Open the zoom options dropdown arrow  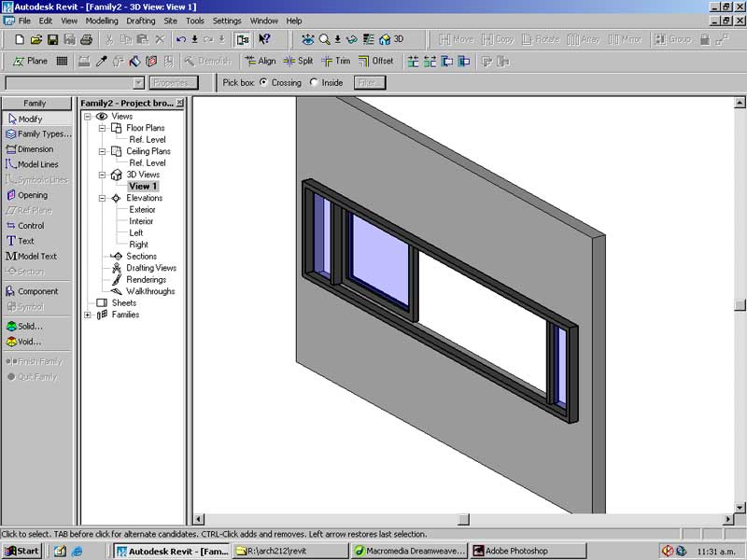tap(337, 39)
